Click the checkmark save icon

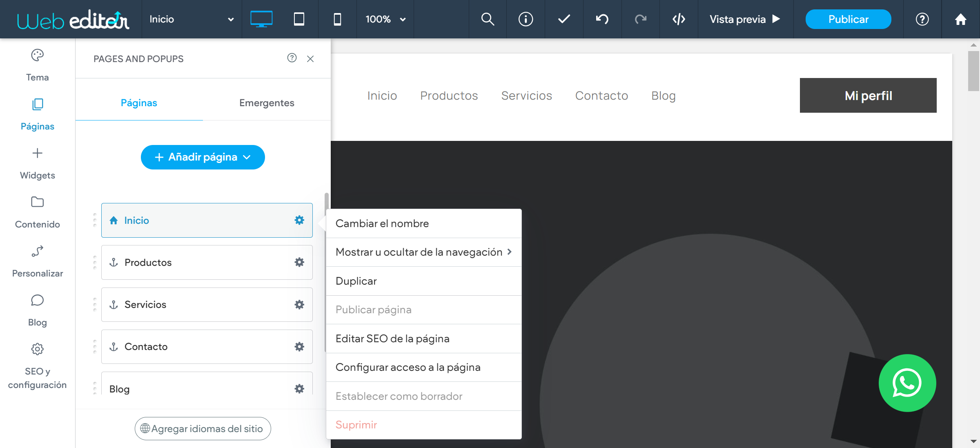(x=564, y=19)
